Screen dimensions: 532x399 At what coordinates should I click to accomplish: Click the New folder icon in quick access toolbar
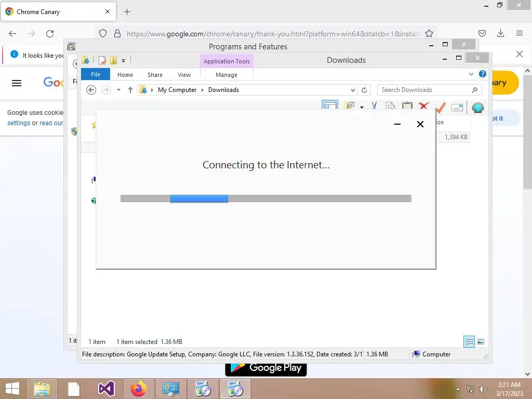[113, 60]
